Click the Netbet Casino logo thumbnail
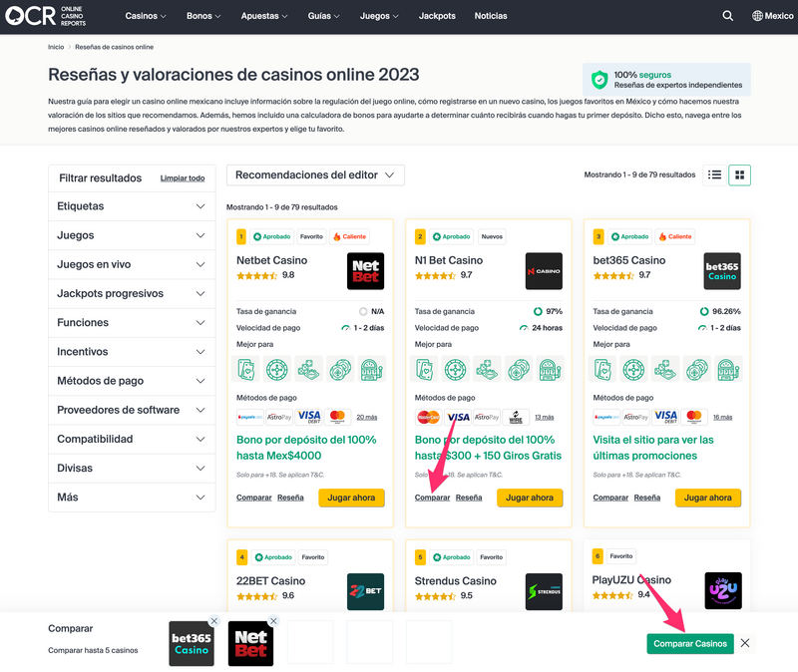This screenshot has height=672, width=798. [365, 271]
